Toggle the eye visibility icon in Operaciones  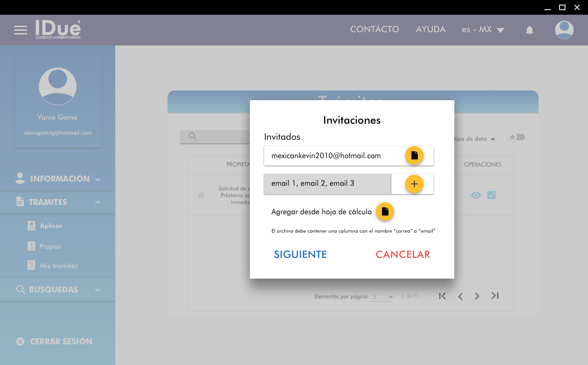click(476, 195)
